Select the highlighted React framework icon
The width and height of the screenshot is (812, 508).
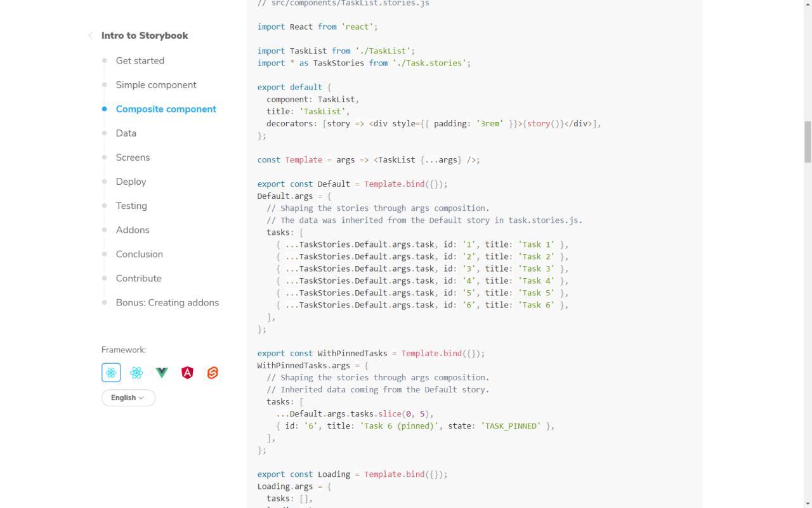point(111,373)
